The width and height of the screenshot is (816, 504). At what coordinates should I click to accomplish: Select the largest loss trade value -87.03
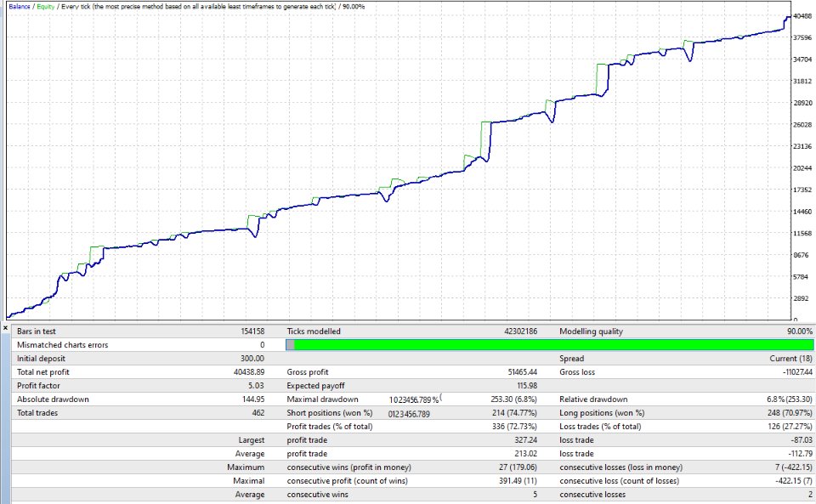click(x=802, y=440)
